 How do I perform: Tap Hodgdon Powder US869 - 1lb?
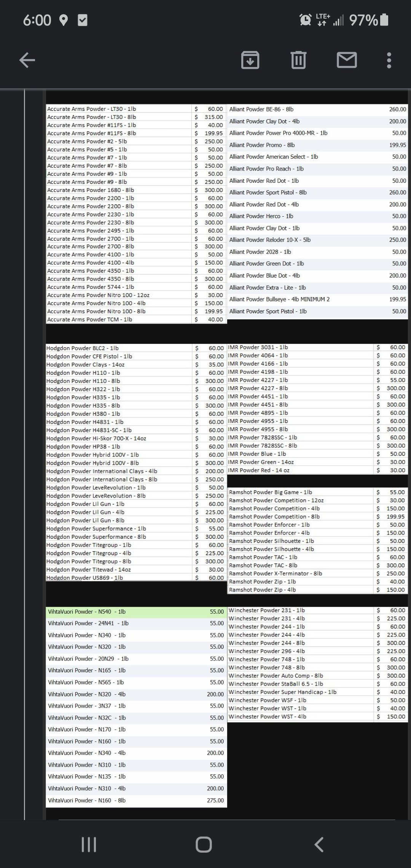(x=84, y=578)
